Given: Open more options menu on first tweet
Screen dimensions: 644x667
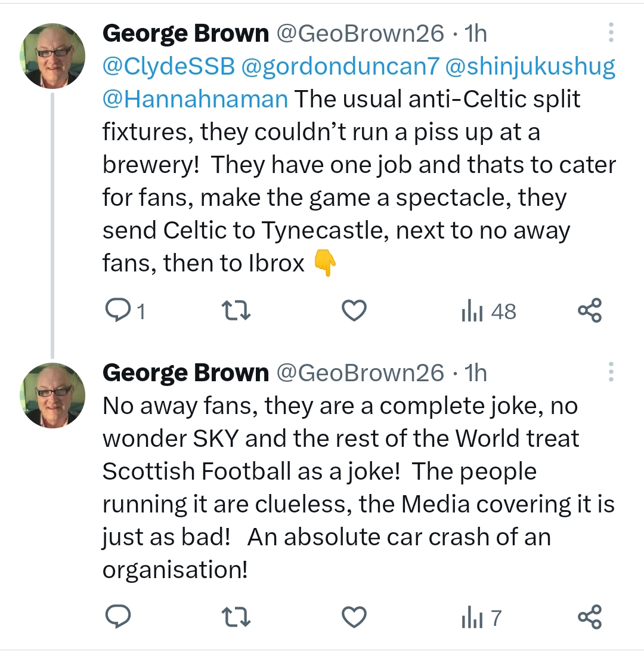Looking at the screenshot, I should (x=611, y=33).
